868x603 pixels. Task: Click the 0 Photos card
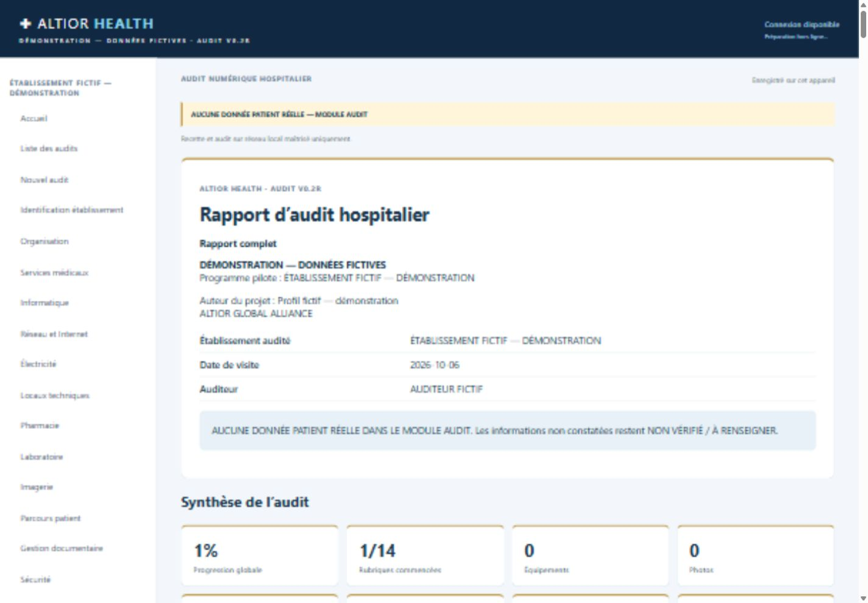pos(756,555)
